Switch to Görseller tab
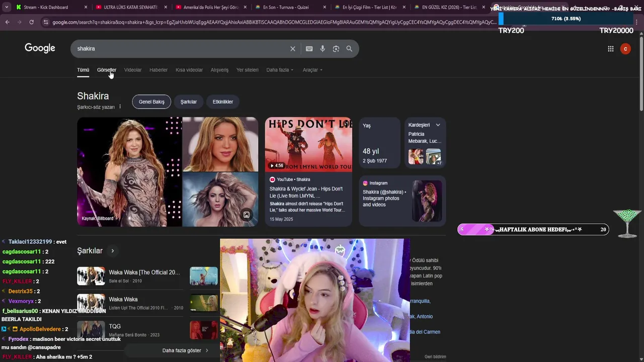 pos(107,70)
